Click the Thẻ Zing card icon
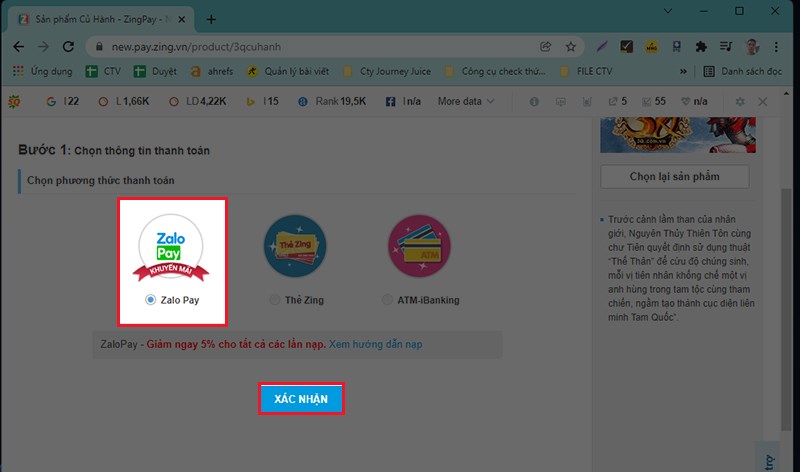 click(295, 246)
